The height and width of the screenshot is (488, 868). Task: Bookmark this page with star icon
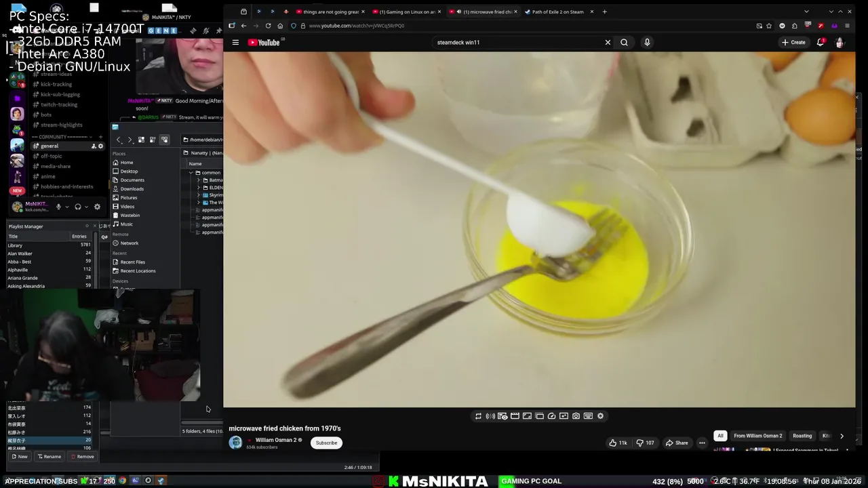(x=769, y=26)
